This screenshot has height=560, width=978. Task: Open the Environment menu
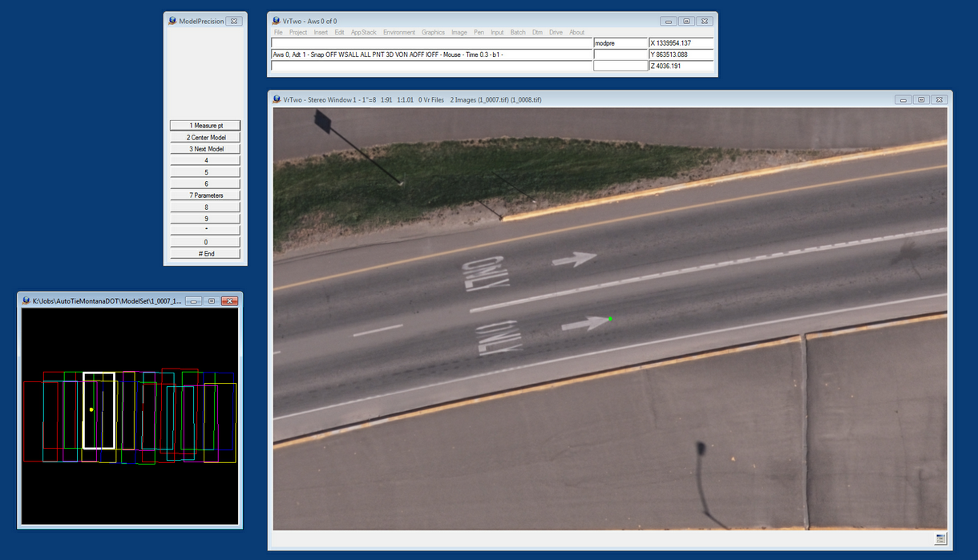399,33
